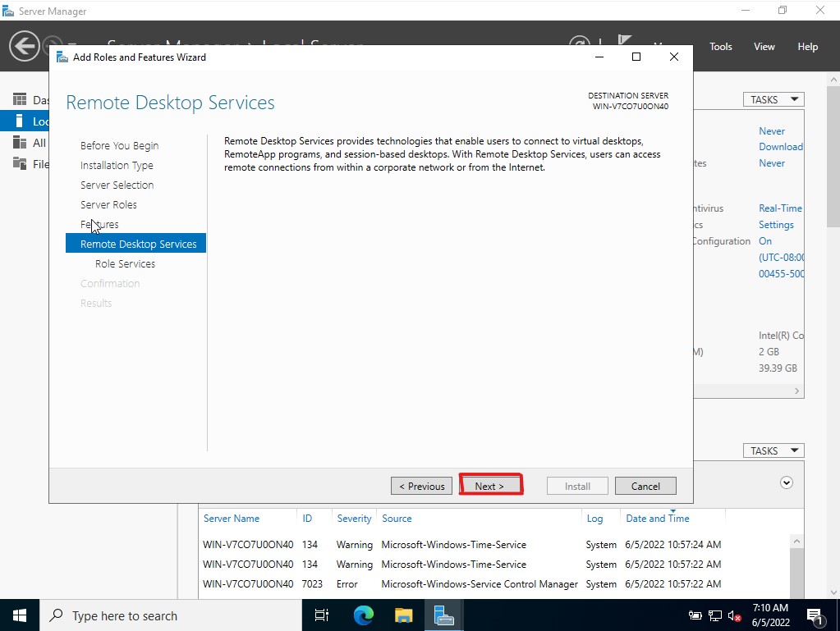This screenshot has width=840, height=631.
Task: Go to Server Roles step
Action: click(108, 205)
